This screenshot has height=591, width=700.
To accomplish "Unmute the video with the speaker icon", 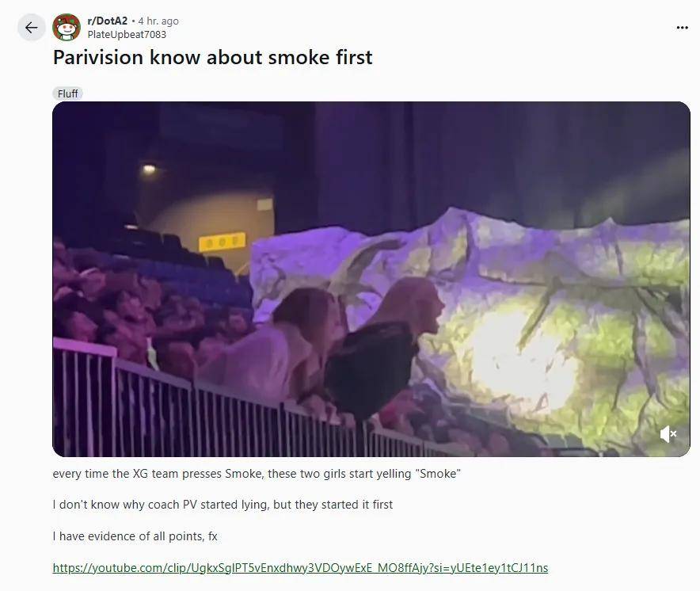I will 668,434.
